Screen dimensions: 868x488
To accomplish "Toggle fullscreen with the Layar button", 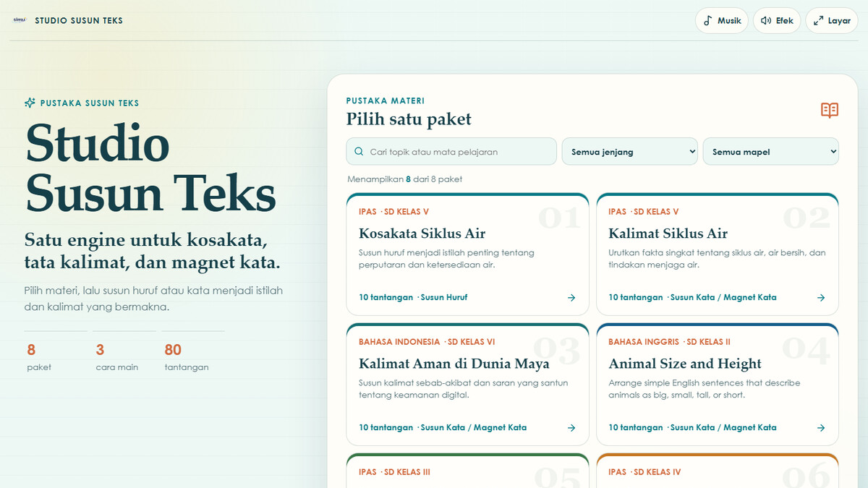I will [x=832, y=20].
